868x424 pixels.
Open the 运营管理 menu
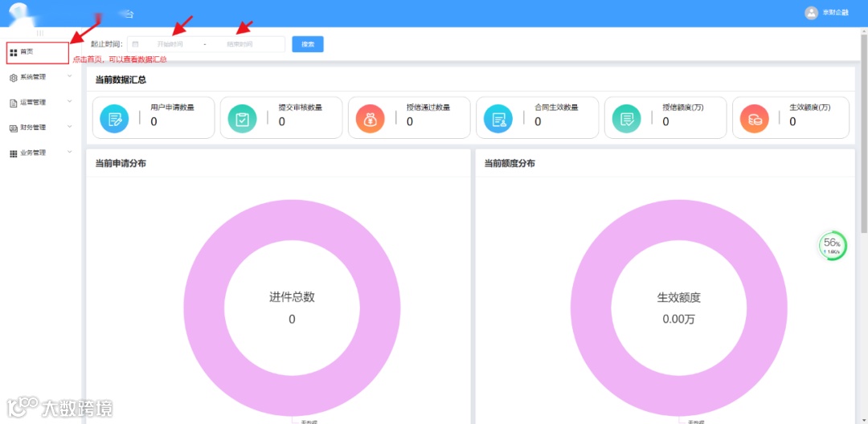tap(40, 102)
